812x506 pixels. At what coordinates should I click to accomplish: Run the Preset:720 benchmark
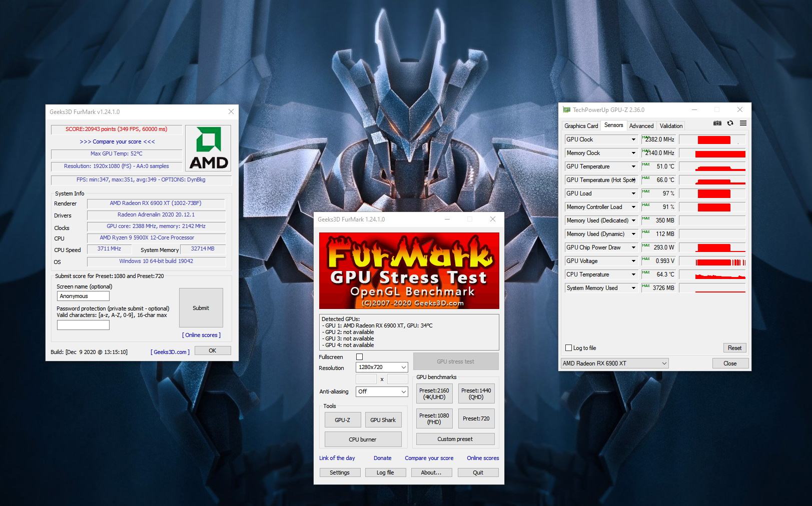pyautogui.click(x=476, y=418)
